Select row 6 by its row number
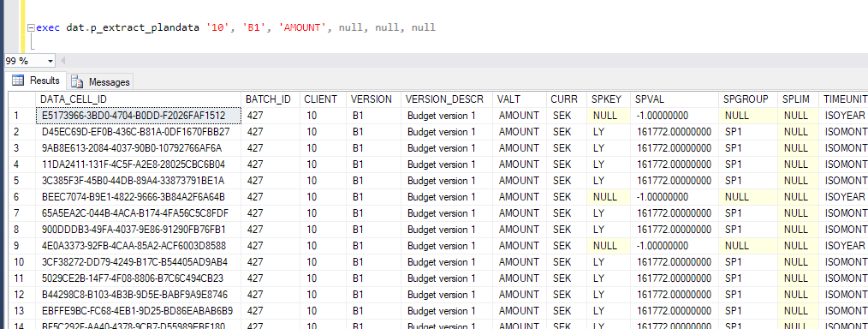This screenshot has height=329, width=868. [x=21, y=197]
